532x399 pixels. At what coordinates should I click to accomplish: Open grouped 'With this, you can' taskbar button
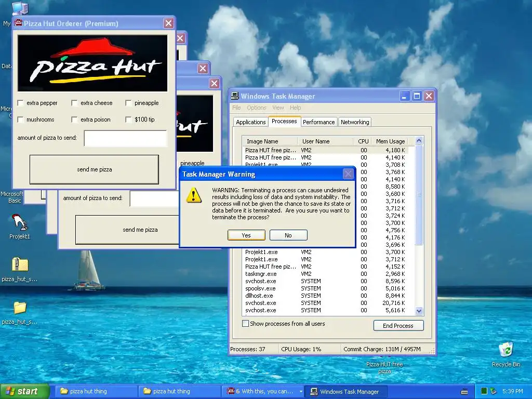(x=262, y=391)
